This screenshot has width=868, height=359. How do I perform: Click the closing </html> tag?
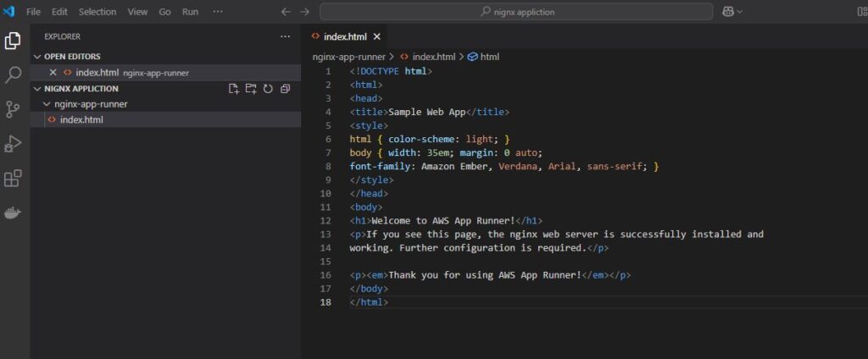[369, 302]
